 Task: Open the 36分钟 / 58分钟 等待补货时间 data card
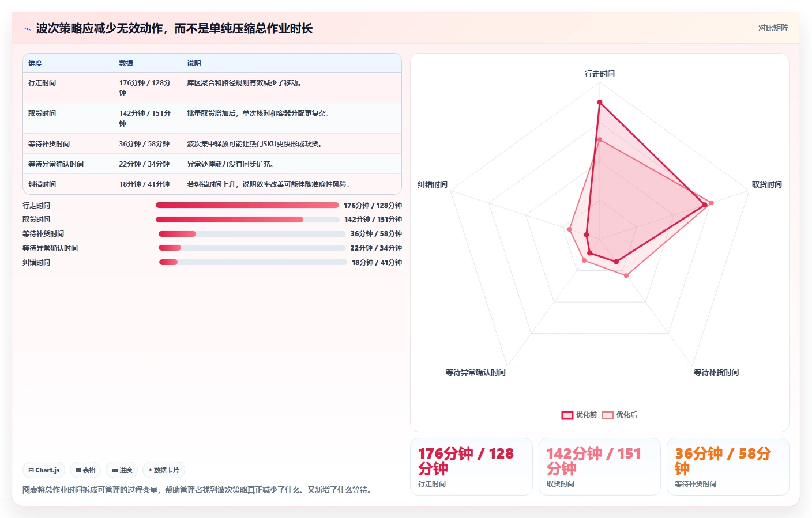coord(728,467)
